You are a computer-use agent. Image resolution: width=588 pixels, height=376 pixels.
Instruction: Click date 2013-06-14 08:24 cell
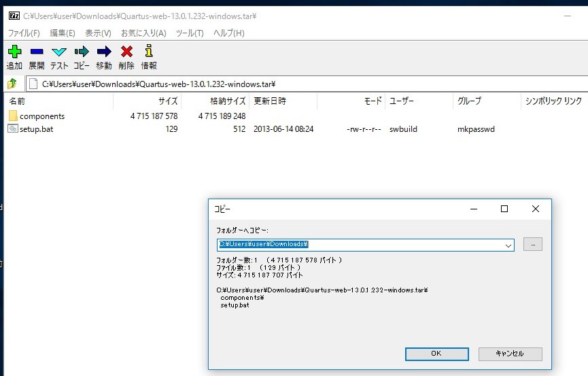coord(283,129)
